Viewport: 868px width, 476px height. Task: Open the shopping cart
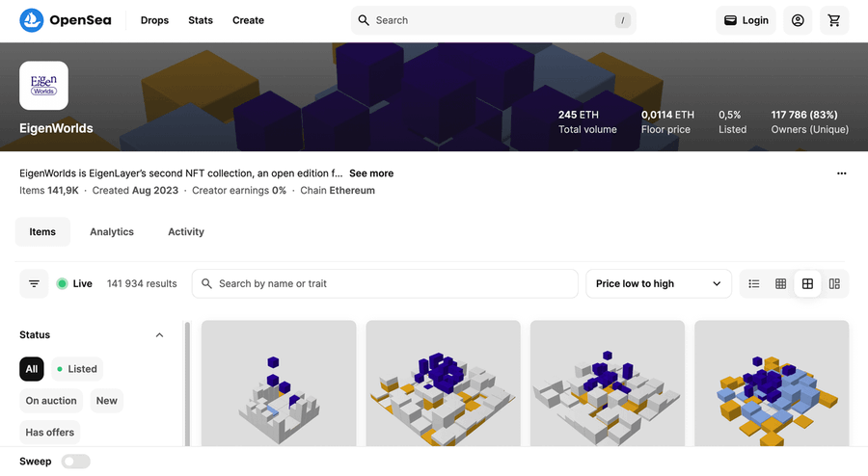tap(834, 20)
